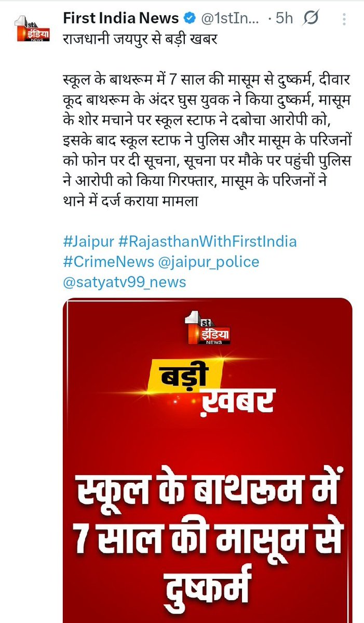Click the First India News display name

[121, 18]
